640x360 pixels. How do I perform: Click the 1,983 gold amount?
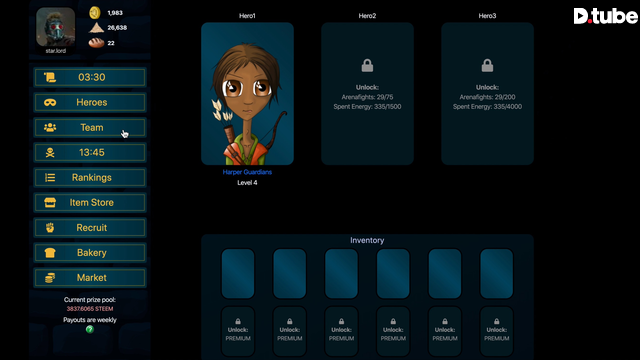(115, 13)
